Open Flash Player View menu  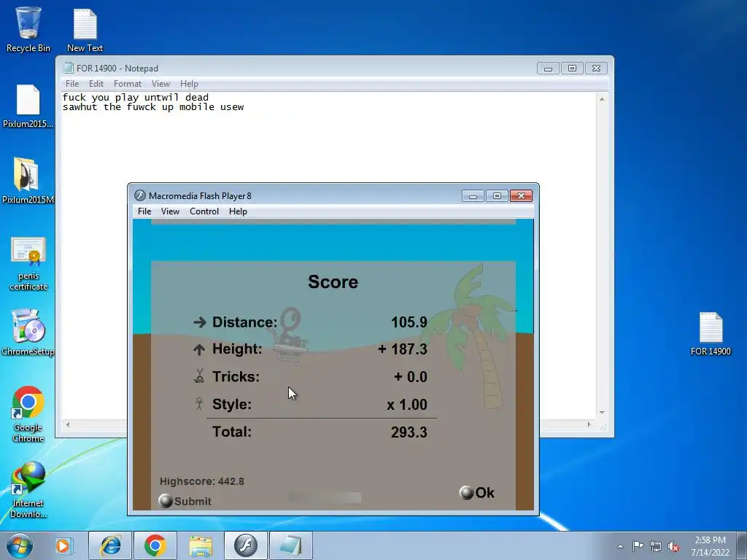point(170,211)
